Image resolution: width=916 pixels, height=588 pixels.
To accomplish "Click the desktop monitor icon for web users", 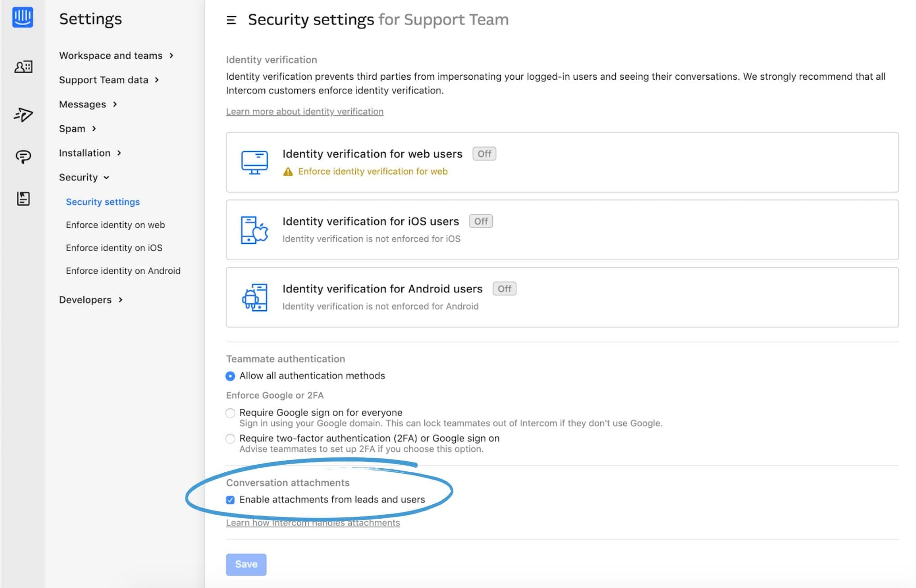I will [254, 163].
